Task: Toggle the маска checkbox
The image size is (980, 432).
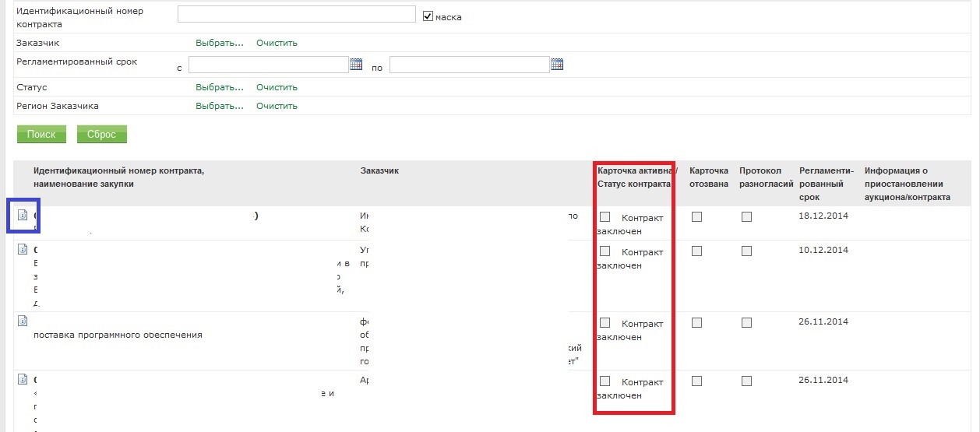Action: (427, 16)
